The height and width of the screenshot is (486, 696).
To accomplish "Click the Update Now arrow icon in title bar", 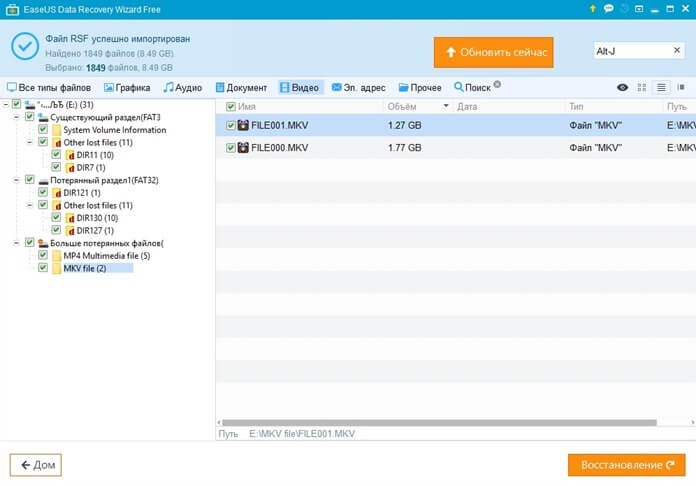I will coord(592,9).
